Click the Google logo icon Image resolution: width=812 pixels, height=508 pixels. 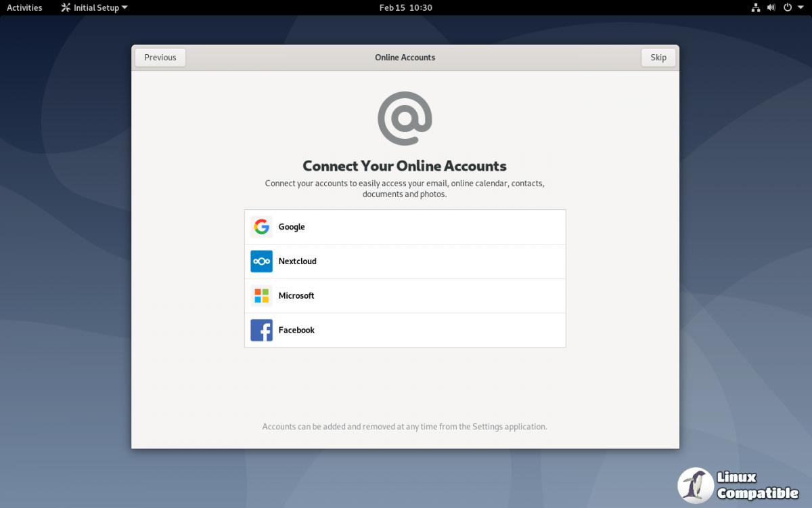click(x=261, y=227)
